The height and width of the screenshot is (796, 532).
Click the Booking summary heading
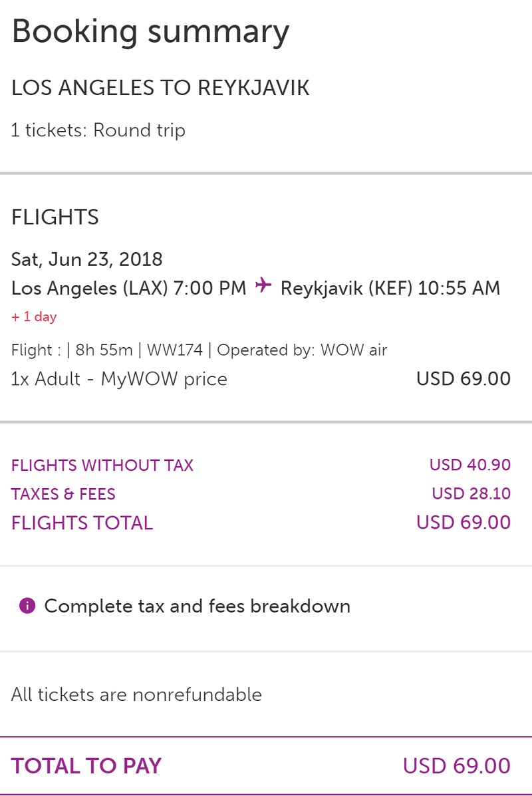point(150,31)
